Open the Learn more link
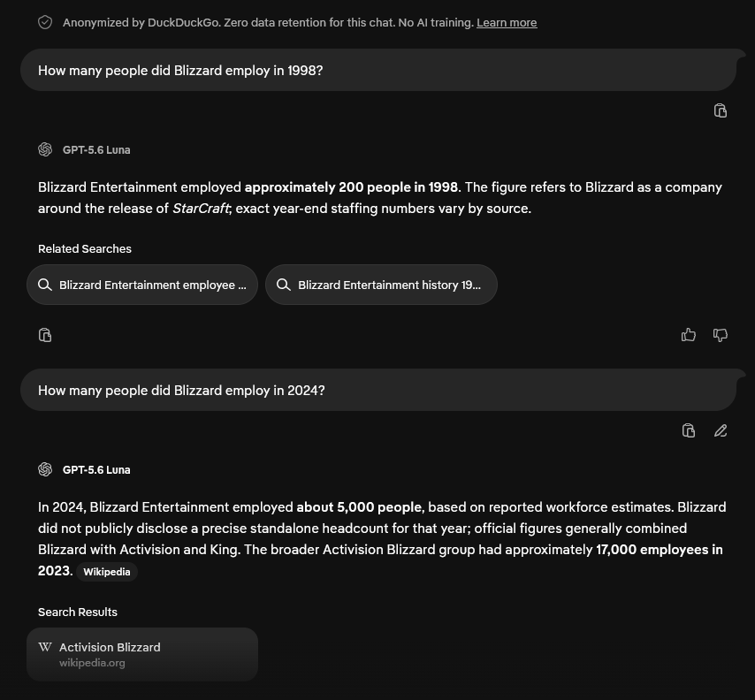This screenshot has height=700, width=755. (x=507, y=23)
